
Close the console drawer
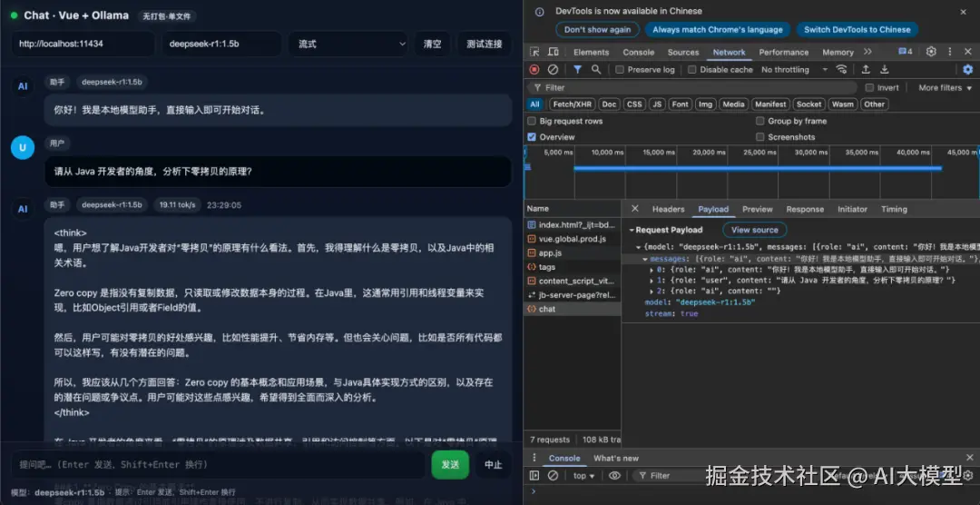click(970, 458)
